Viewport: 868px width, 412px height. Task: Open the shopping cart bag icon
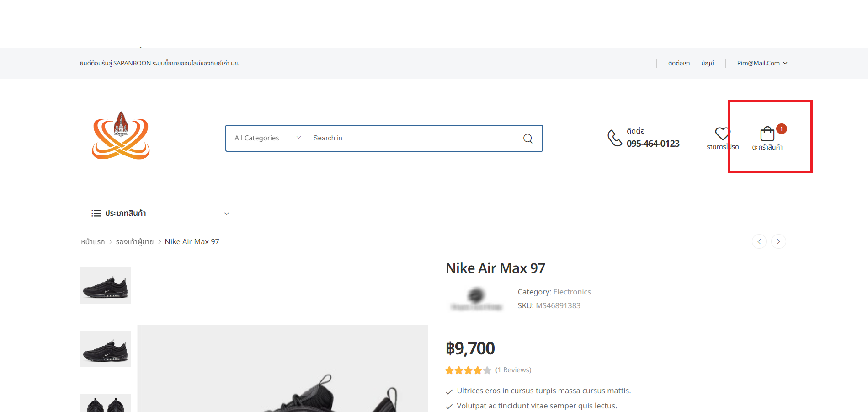767,134
